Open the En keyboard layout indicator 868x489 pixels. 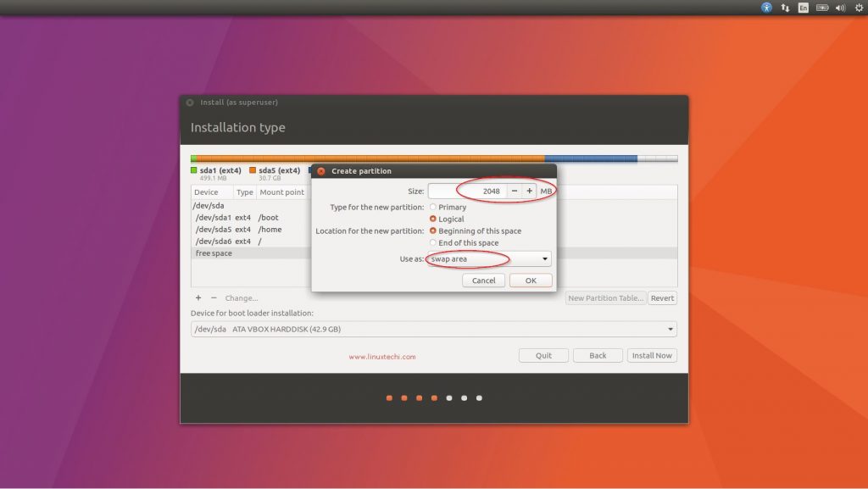[804, 8]
